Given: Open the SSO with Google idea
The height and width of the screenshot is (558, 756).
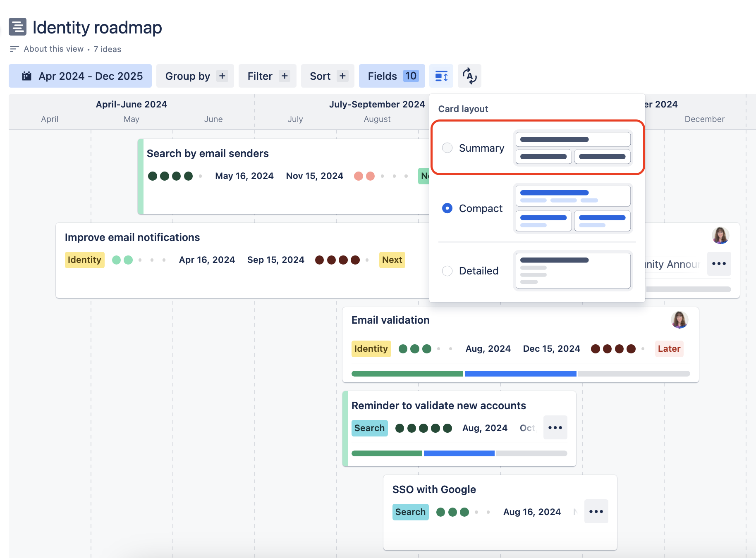Looking at the screenshot, I should (x=434, y=490).
